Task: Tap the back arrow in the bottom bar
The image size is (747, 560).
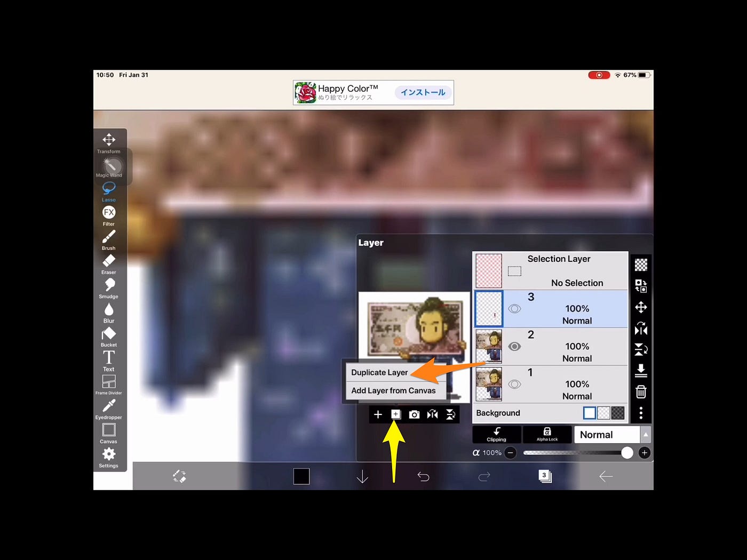Action: click(x=606, y=476)
